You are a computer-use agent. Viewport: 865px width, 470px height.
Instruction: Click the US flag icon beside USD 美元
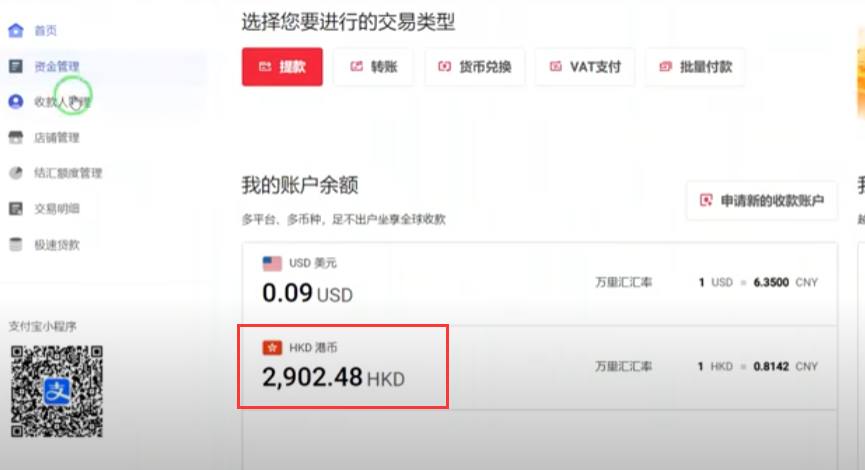click(272, 264)
